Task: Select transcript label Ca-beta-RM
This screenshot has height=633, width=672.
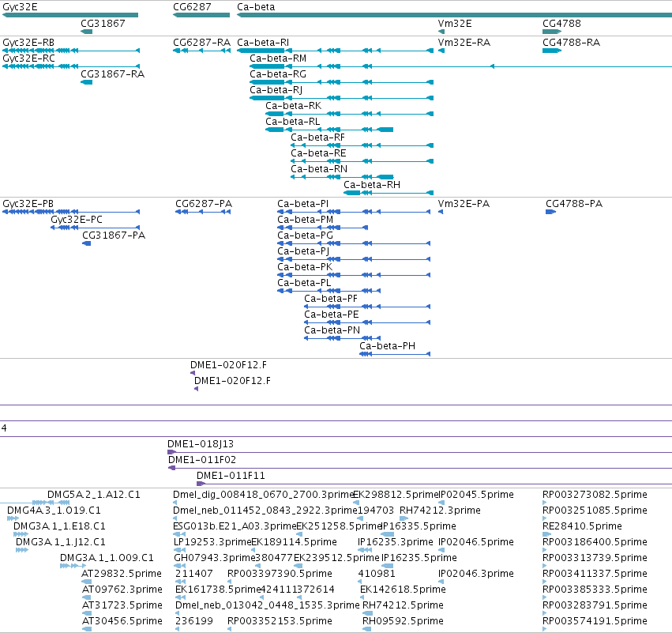Action: coord(278,58)
